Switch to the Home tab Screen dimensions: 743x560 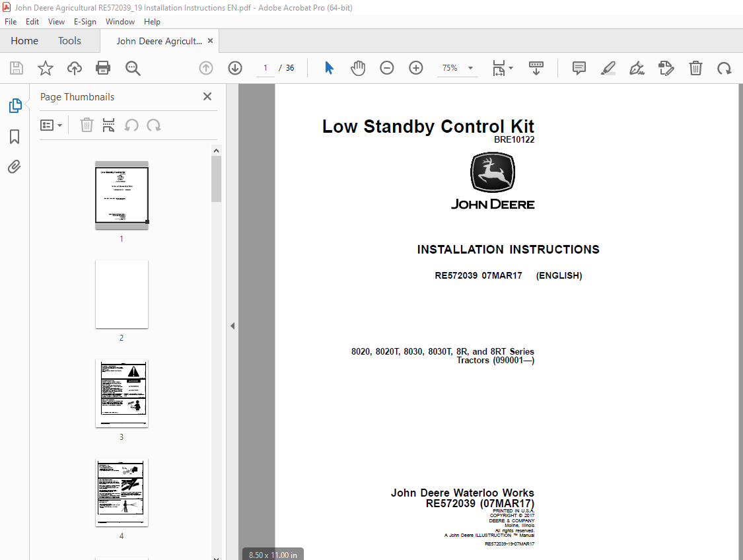pos(24,41)
